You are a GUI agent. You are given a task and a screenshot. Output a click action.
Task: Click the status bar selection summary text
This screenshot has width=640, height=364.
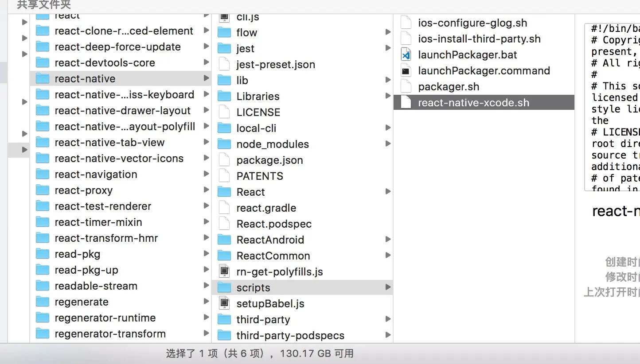point(260,353)
